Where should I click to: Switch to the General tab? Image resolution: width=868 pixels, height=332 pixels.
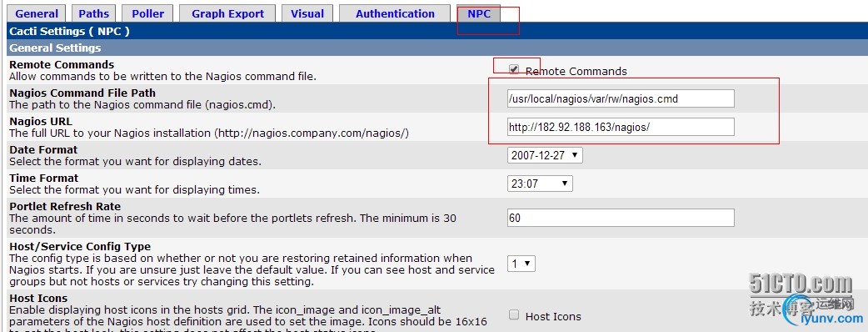point(37,14)
